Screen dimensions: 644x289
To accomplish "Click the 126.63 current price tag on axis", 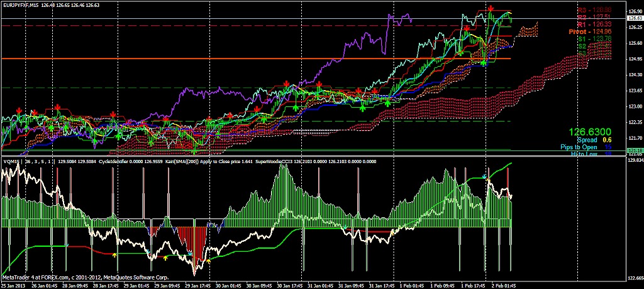I will tap(635, 19).
